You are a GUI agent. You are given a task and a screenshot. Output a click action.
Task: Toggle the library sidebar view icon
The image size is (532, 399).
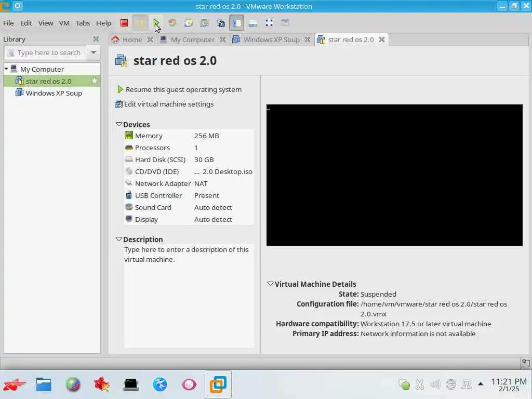[236, 23]
